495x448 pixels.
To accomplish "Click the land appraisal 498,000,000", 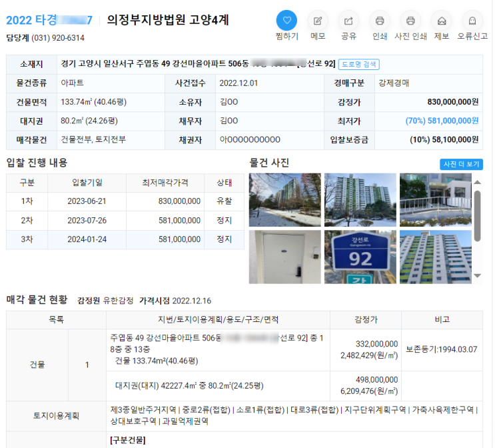I will [376, 380].
